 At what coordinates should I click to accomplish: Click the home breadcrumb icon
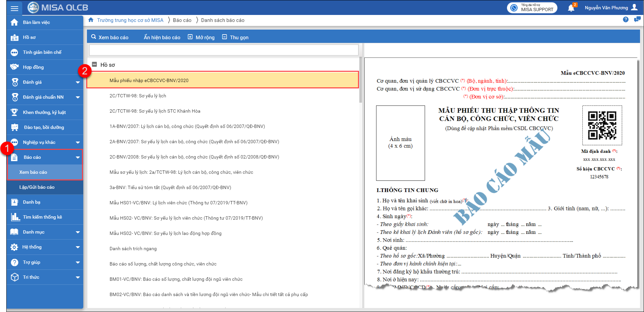tap(91, 20)
